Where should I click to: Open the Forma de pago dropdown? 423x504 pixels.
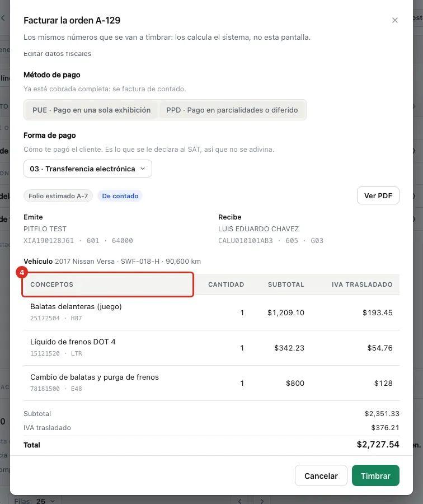[x=88, y=169]
